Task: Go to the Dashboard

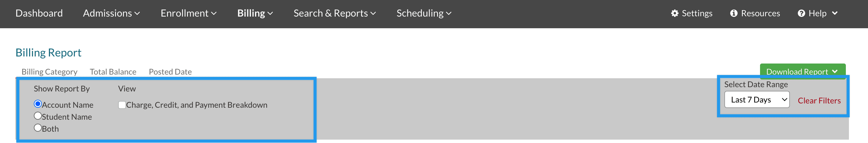Action: (x=39, y=13)
